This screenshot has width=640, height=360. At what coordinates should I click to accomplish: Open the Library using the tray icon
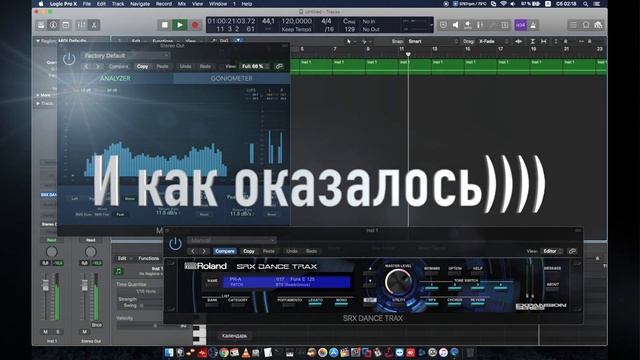click(41, 25)
